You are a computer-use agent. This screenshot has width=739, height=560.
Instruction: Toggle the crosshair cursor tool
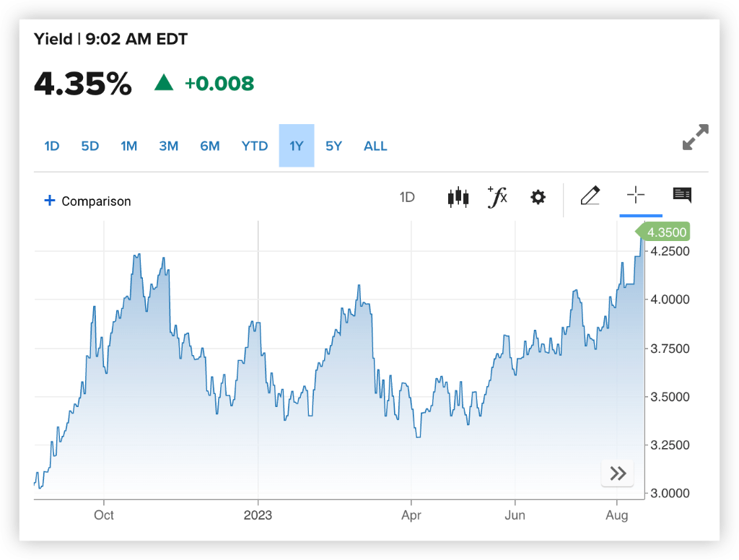[x=635, y=195]
